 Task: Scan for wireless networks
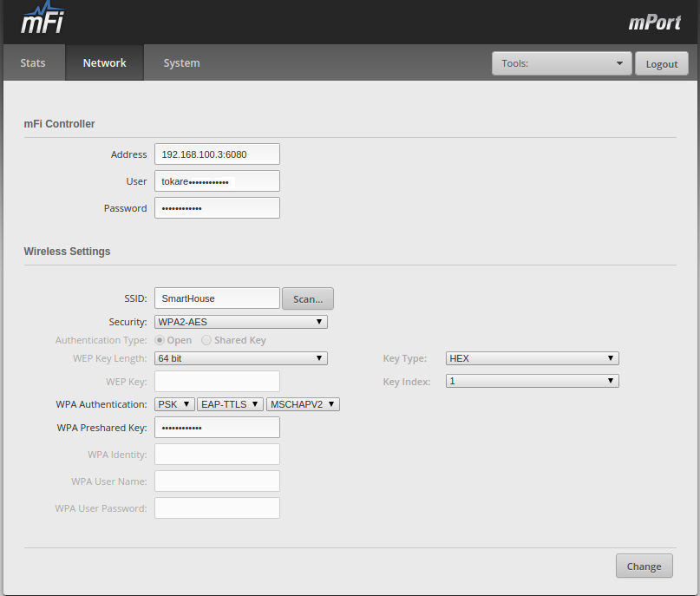pyautogui.click(x=308, y=298)
